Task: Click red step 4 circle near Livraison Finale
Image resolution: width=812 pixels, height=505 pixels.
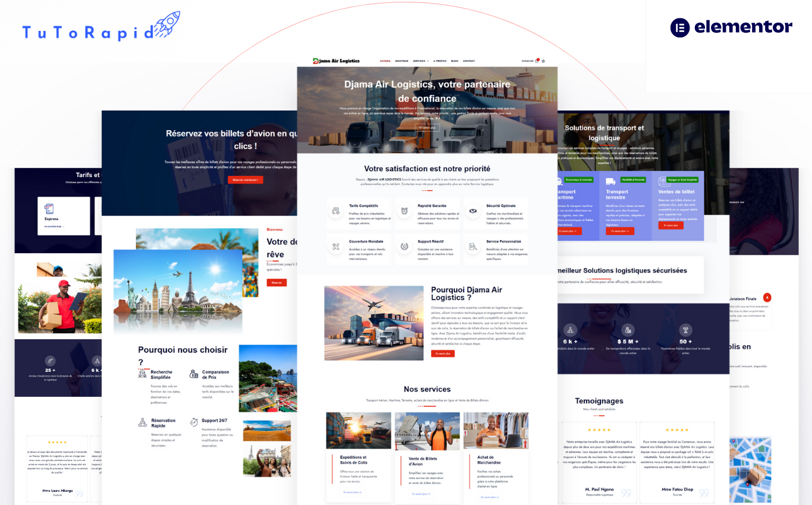Action: (x=767, y=297)
